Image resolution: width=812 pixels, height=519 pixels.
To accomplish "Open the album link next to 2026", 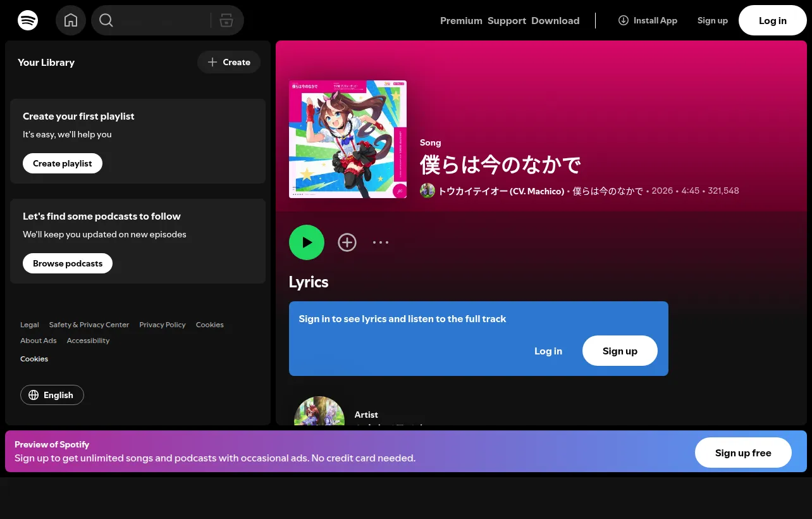I will [x=608, y=191].
